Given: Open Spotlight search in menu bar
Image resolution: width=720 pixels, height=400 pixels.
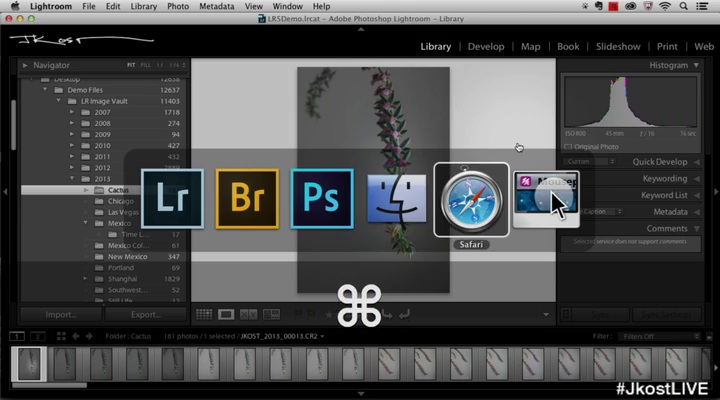Looking at the screenshot, I should tap(683, 6).
